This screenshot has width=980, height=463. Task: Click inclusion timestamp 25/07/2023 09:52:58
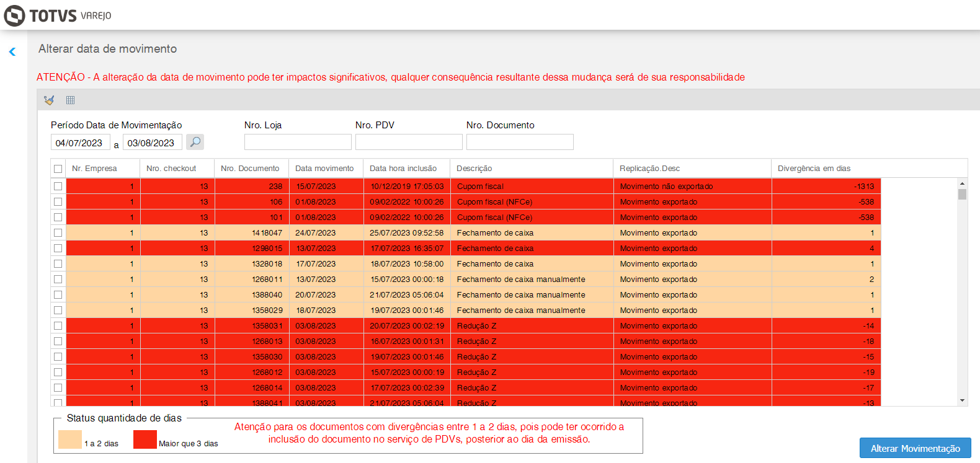(407, 232)
